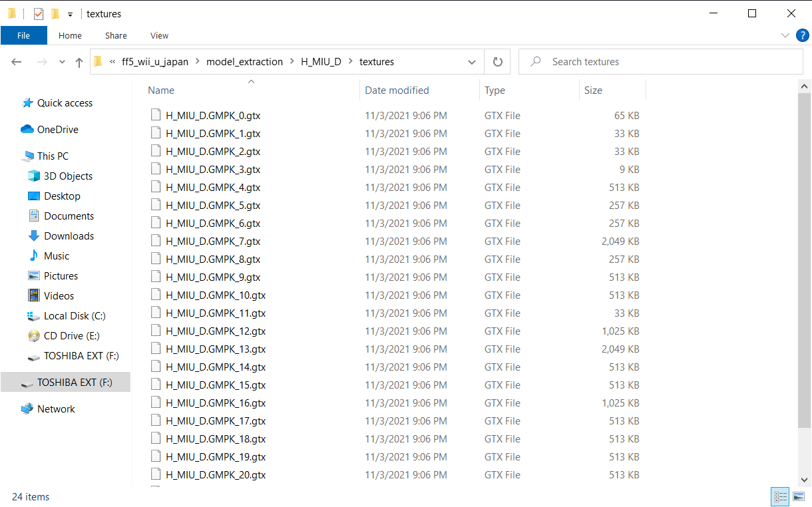
Task: Click the Back navigation arrow
Action: click(17, 62)
